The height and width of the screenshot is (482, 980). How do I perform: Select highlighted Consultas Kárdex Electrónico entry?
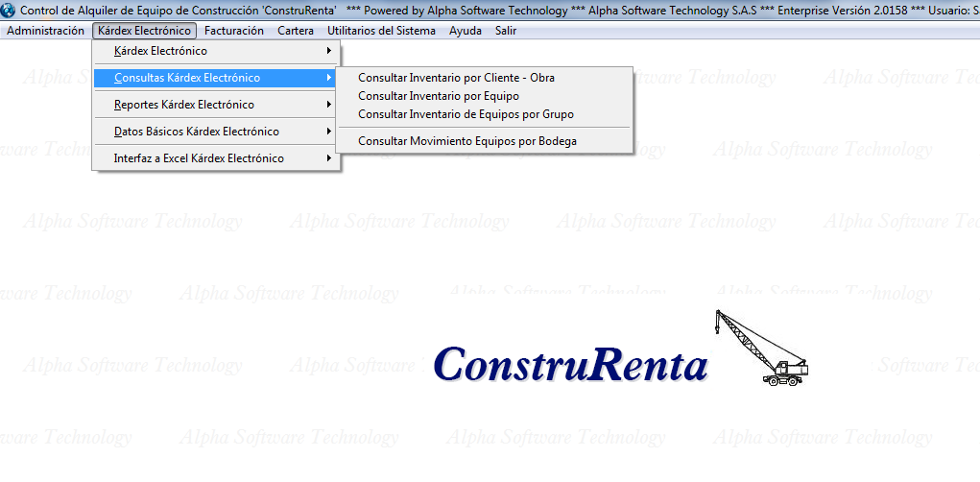pyautogui.click(x=186, y=78)
